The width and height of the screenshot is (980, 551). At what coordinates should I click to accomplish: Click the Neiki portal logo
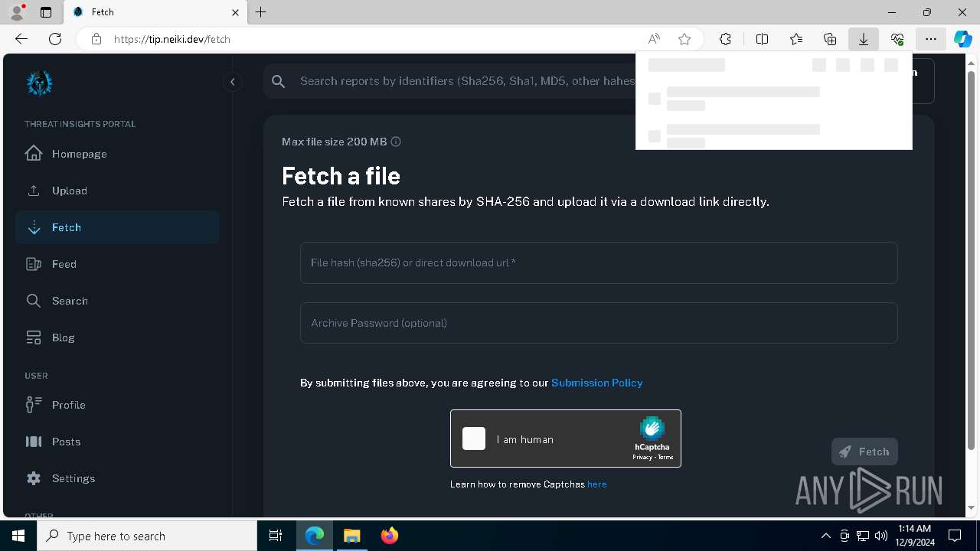point(39,83)
